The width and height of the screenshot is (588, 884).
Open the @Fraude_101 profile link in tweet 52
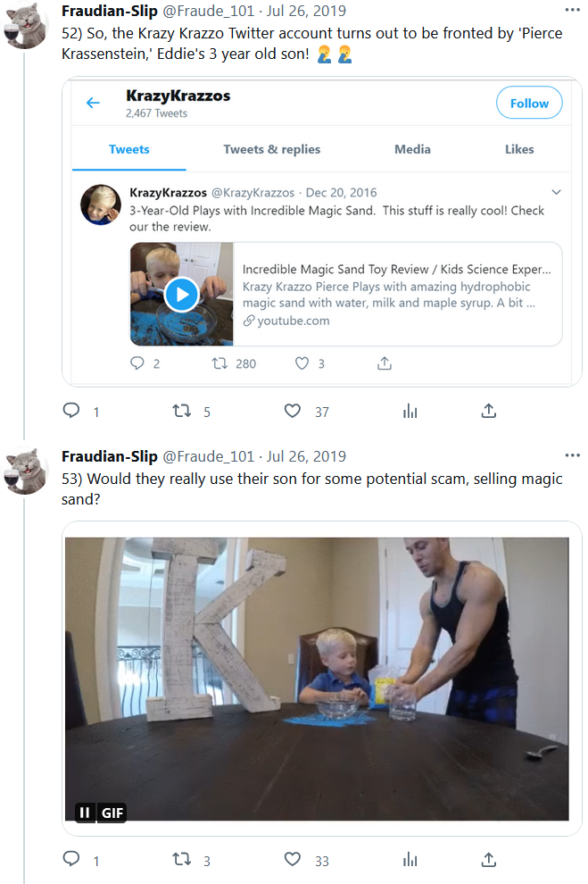tap(208, 11)
